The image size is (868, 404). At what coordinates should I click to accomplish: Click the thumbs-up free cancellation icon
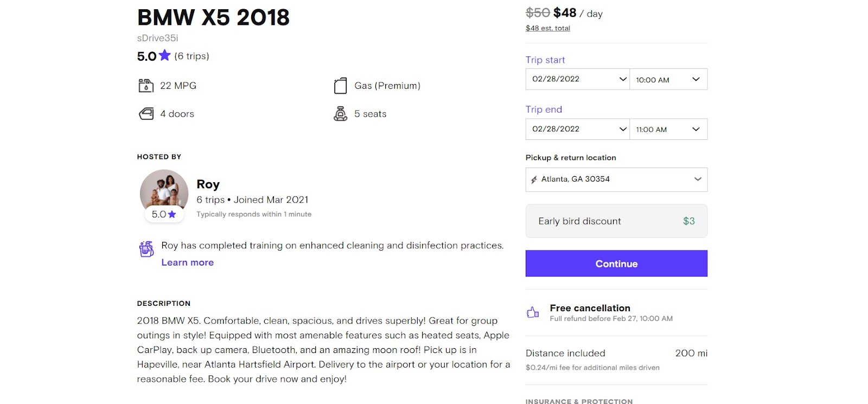(x=533, y=312)
